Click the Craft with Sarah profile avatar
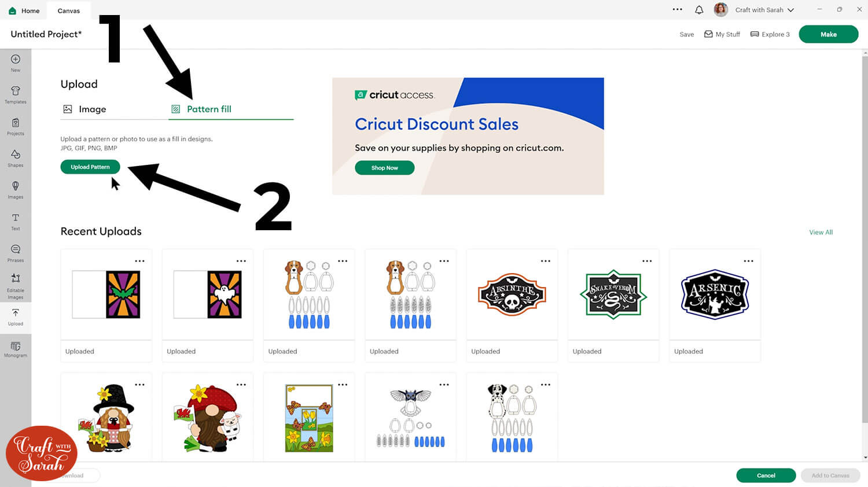Screen dimensions: 868x487 pos(720,10)
